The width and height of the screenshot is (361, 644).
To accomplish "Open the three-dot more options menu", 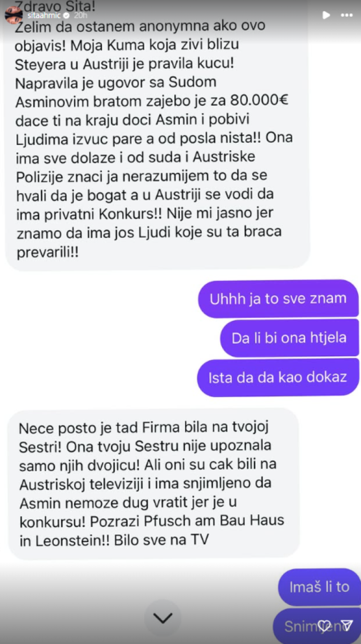I will click(347, 15).
